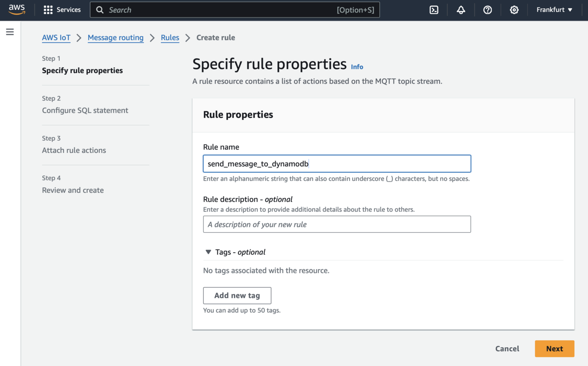Click the AWS logo home icon
The width and height of the screenshot is (588, 366).
tap(17, 10)
